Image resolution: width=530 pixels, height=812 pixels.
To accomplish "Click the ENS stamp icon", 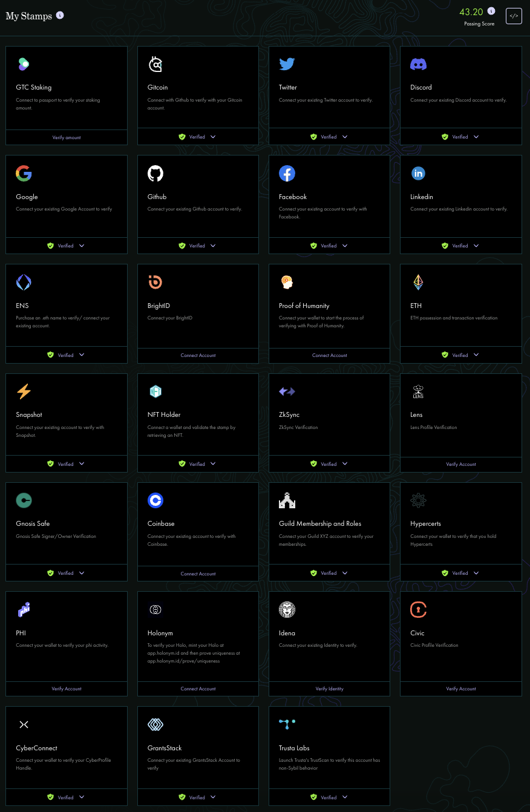I will (x=24, y=283).
